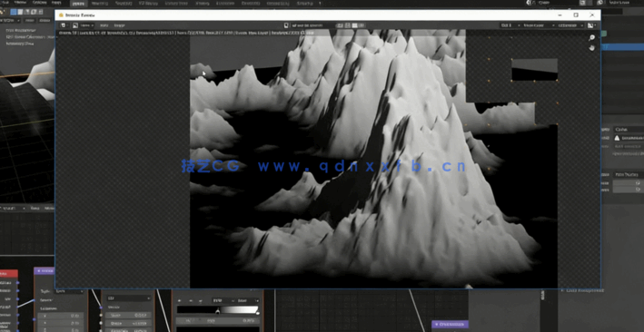Open the Combined pass dropdown
This screenshot has height=332, width=644.
coord(570,25)
